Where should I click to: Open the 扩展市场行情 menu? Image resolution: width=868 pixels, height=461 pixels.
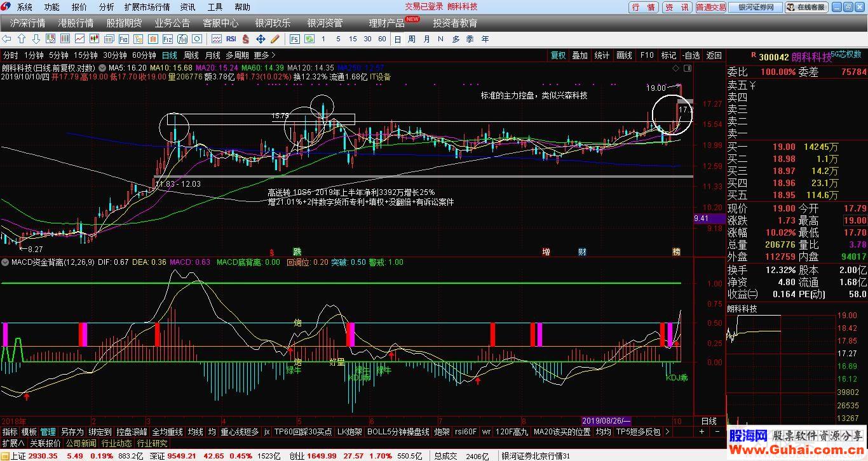[147, 7]
